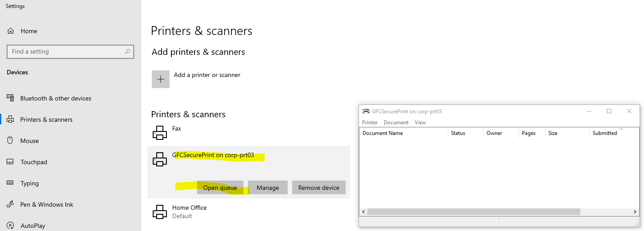Click the Remove device button
Image resolution: width=644 pixels, height=231 pixels.
click(318, 188)
